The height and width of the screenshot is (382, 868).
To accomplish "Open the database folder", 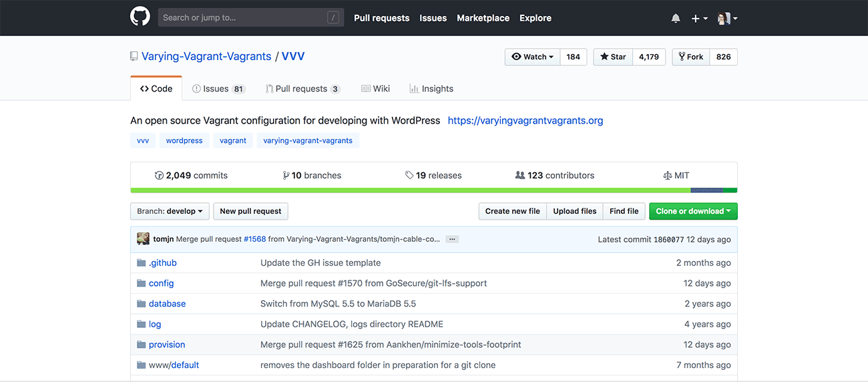I will 168,304.
